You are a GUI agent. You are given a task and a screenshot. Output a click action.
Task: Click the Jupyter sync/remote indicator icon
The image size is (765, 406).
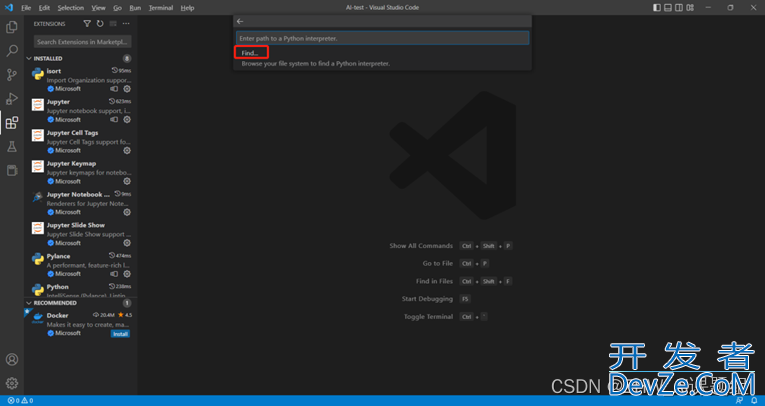pyautogui.click(x=114, y=120)
